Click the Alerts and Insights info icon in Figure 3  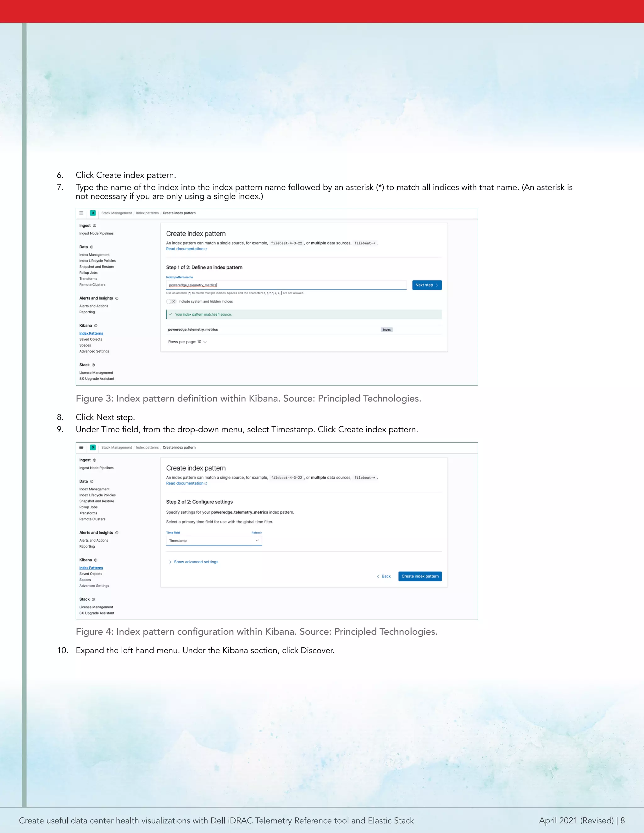click(x=117, y=298)
